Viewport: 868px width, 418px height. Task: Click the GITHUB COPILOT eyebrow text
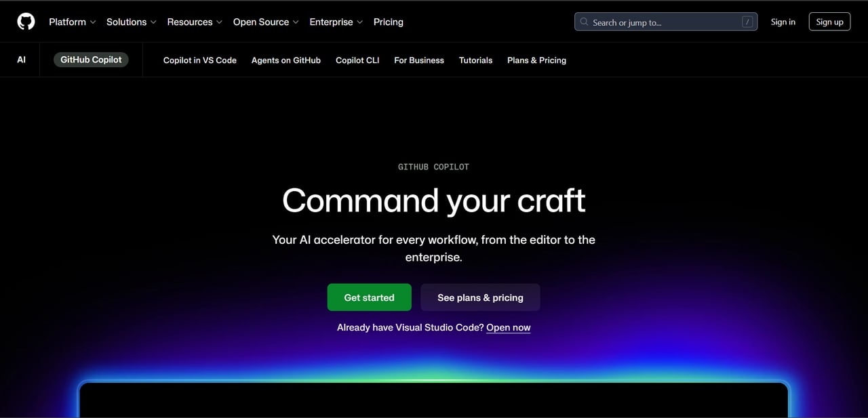433,167
